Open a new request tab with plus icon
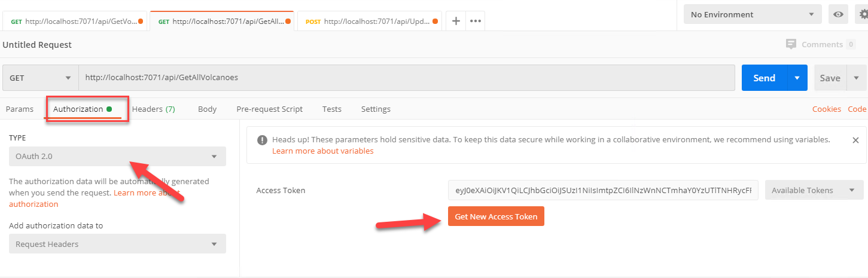The height and width of the screenshot is (278, 868). pyautogui.click(x=455, y=21)
